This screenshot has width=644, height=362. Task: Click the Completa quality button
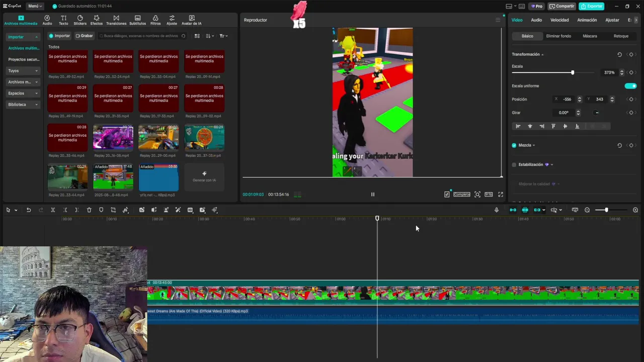(461, 194)
